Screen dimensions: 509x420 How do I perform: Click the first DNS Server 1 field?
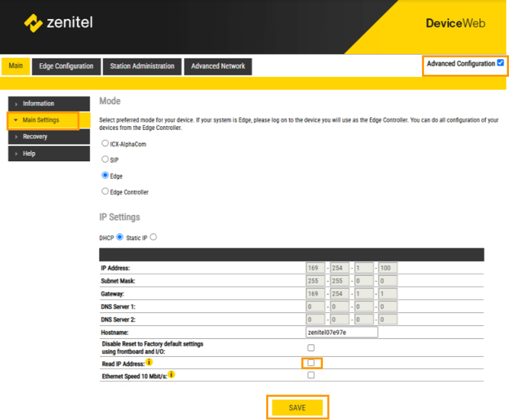(x=315, y=307)
